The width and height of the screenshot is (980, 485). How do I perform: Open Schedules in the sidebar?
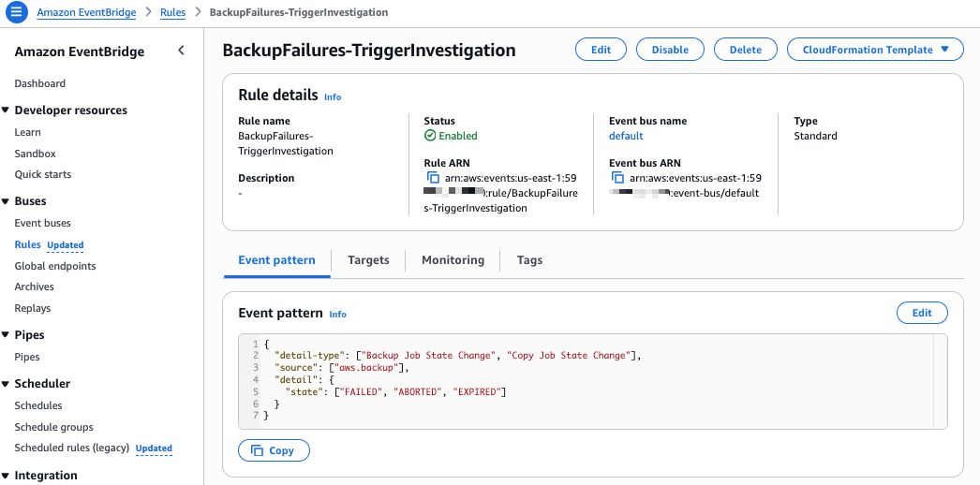pos(38,405)
